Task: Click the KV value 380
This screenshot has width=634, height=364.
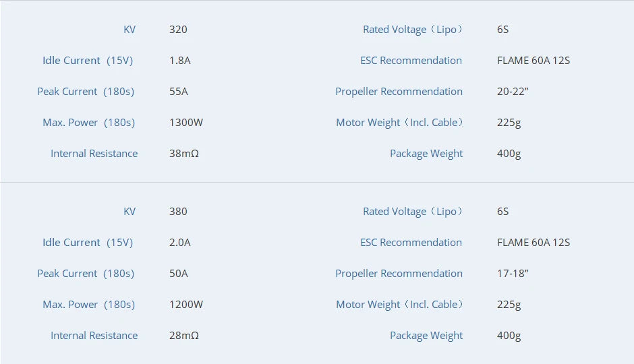Action: coord(178,212)
